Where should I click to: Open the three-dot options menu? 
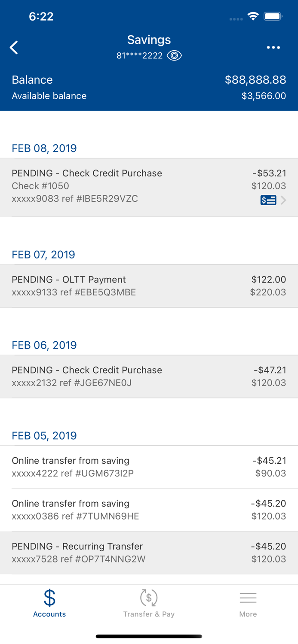[273, 47]
